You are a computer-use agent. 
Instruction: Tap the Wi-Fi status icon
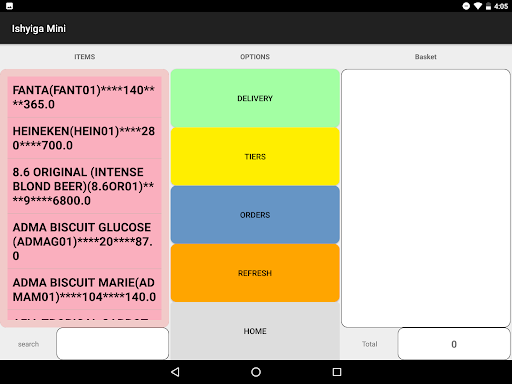tap(478, 6)
